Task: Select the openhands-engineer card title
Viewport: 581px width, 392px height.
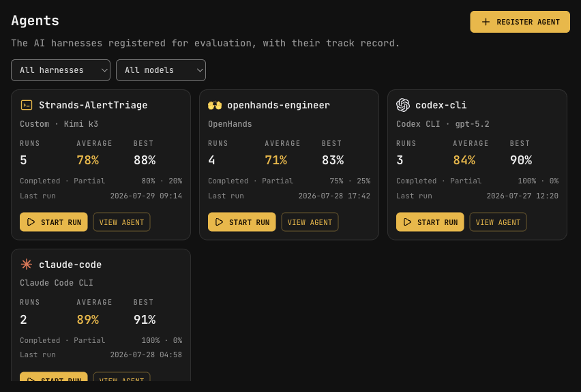Action: [x=278, y=105]
